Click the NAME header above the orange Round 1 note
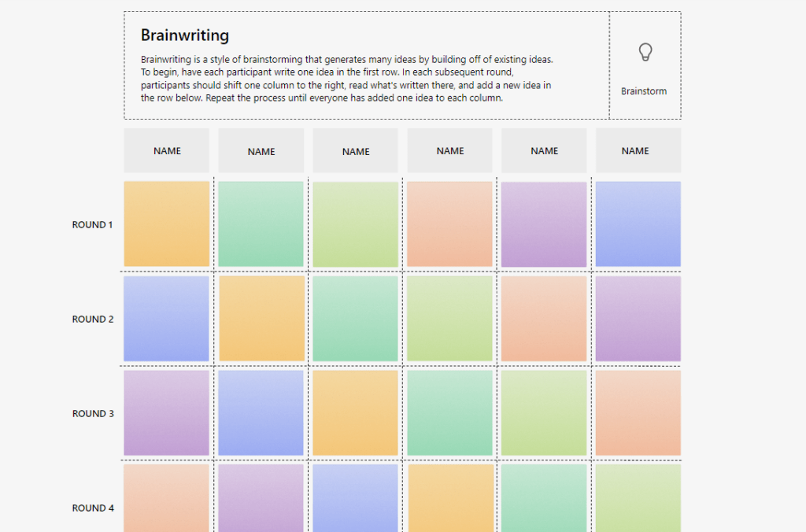806x532 pixels. [167, 151]
